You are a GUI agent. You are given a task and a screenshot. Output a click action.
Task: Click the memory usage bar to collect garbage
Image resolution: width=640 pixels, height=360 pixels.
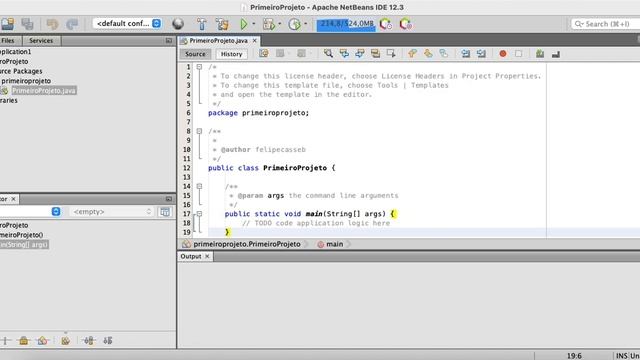[346, 24]
